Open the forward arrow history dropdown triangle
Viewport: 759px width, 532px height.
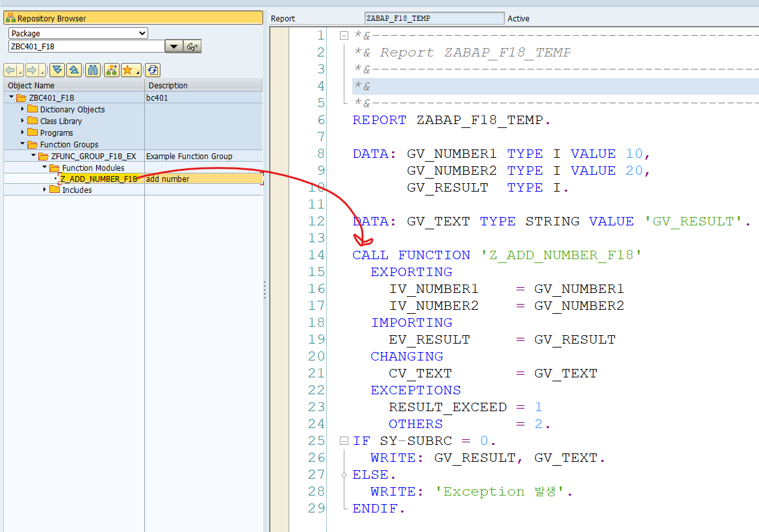tap(43, 73)
